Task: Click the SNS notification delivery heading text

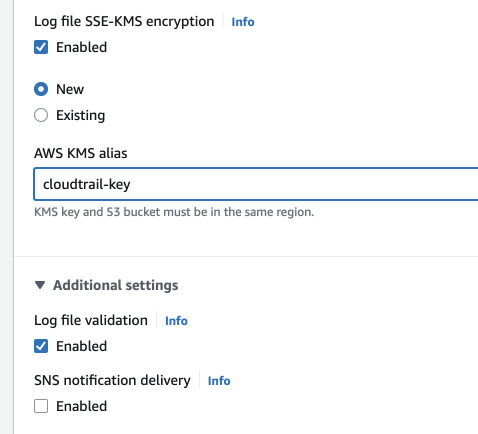Action: coord(112,380)
